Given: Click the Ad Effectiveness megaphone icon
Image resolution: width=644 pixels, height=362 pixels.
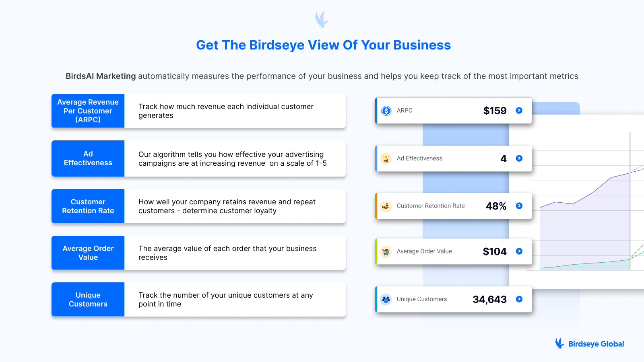Looking at the screenshot, I should 386,158.
